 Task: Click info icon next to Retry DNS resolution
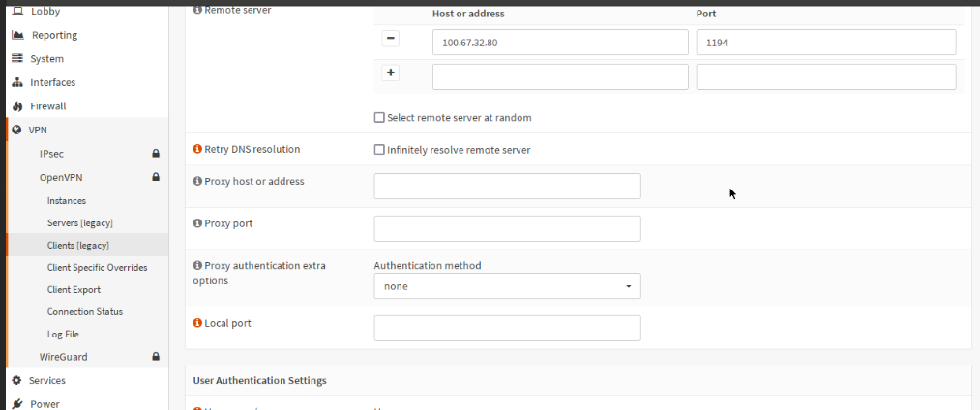[x=198, y=150]
